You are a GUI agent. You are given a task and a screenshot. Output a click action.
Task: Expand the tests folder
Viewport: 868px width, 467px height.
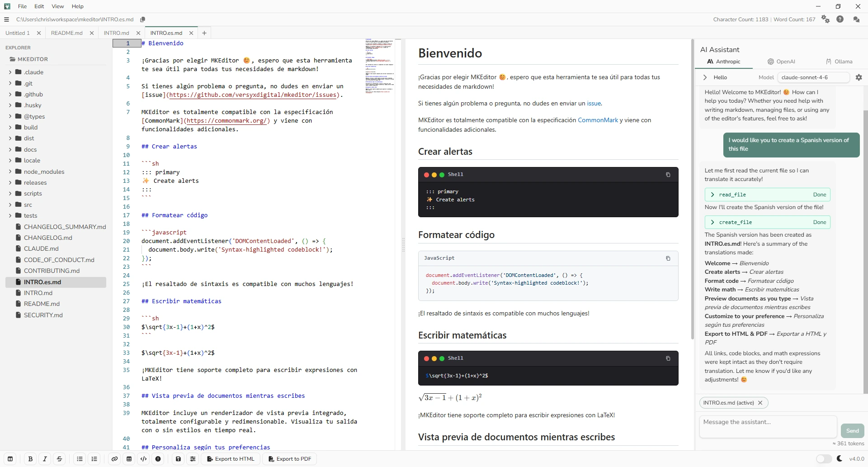pyautogui.click(x=10, y=215)
